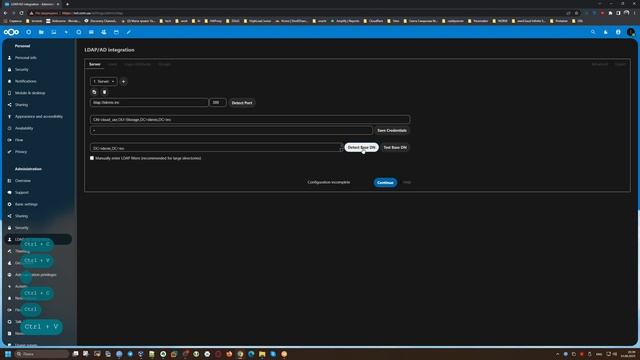This screenshot has width=640, height=360.
Task: Open the Advanced tab
Action: 600,64
